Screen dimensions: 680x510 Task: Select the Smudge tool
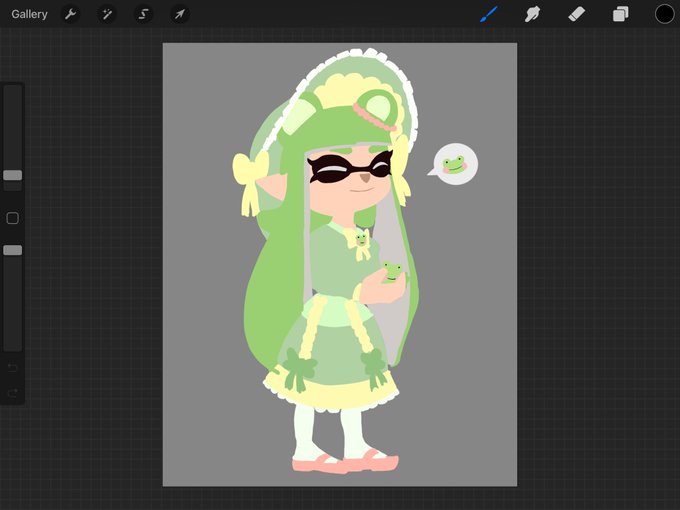pyautogui.click(x=533, y=14)
